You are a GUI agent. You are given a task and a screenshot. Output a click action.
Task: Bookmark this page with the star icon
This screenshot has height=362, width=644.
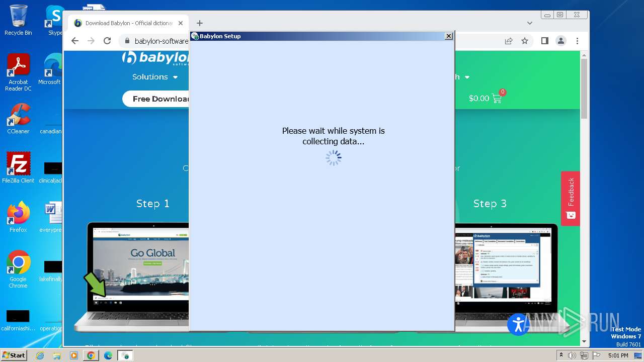point(525,41)
